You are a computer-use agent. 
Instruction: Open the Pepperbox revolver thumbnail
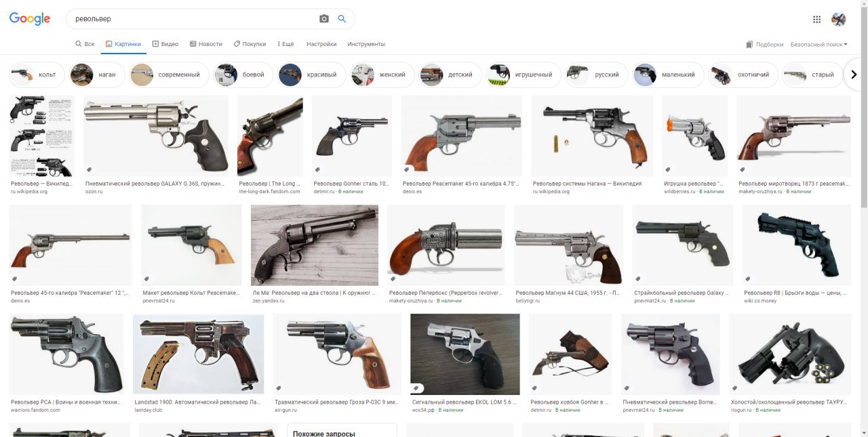[x=446, y=245]
